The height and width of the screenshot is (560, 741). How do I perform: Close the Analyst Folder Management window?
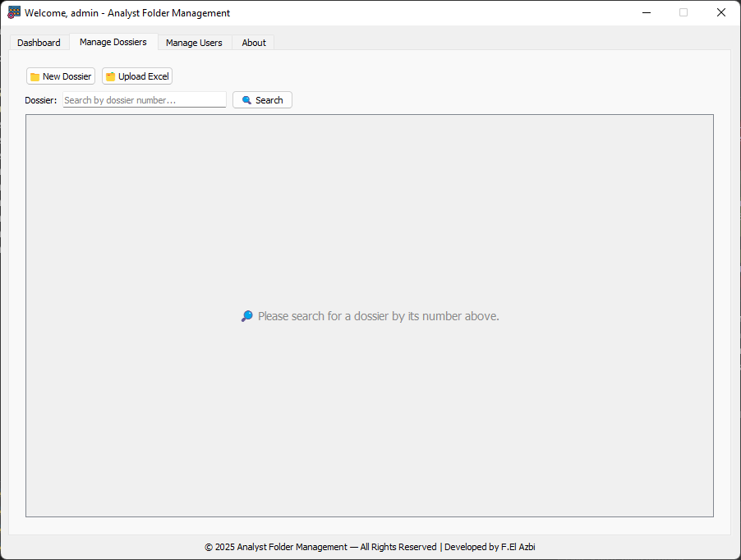coord(720,13)
